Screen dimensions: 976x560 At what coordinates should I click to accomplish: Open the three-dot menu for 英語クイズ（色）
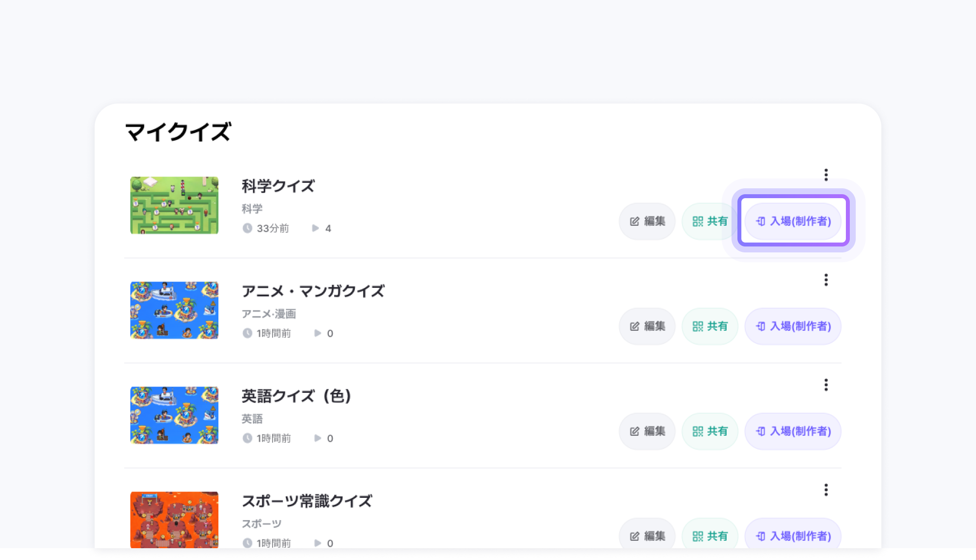pos(826,385)
